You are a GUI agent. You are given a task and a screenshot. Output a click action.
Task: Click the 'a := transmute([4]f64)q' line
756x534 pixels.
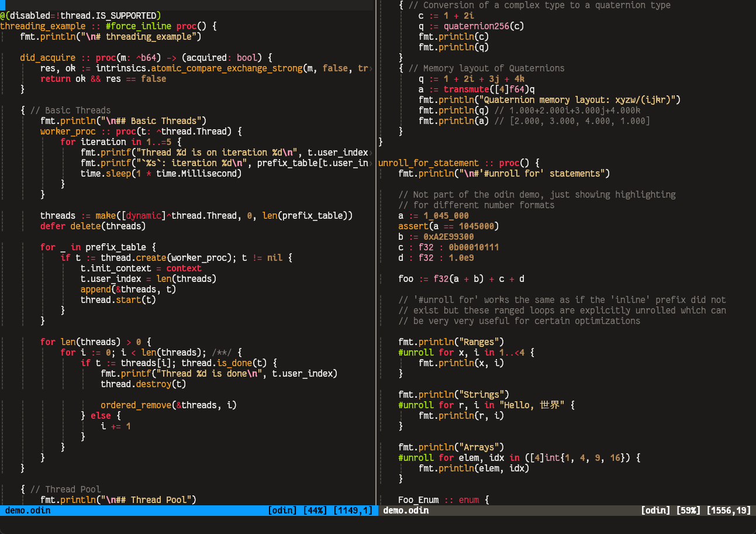[477, 89]
